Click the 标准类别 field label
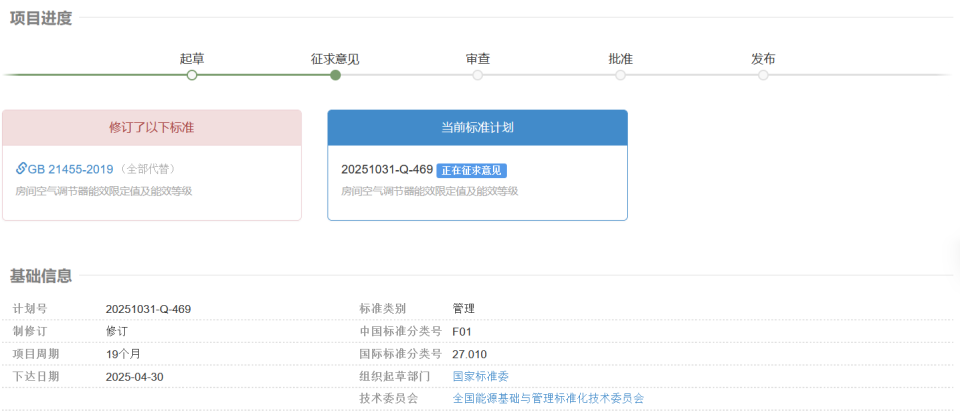 tap(383, 309)
